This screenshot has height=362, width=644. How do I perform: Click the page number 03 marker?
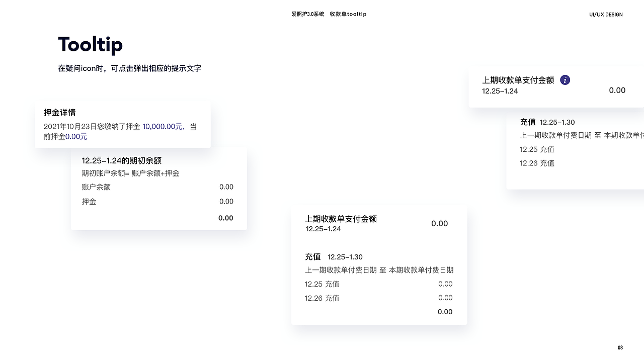coord(620,347)
